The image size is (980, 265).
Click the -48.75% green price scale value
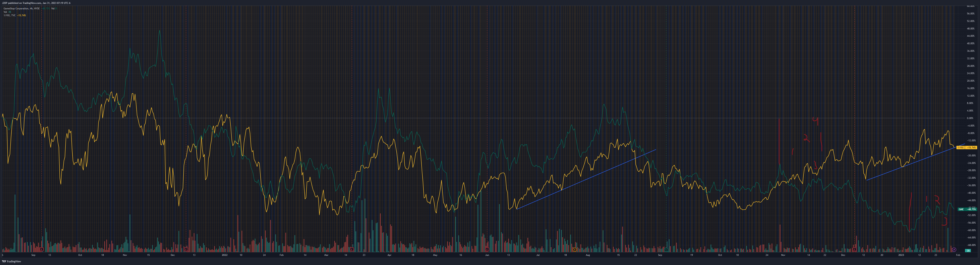click(x=971, y=209)
